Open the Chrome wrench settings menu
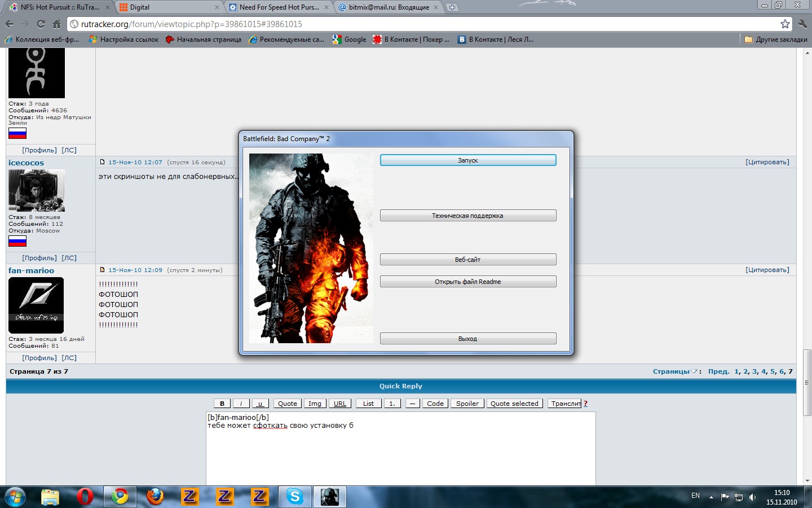 coord(803,24)
